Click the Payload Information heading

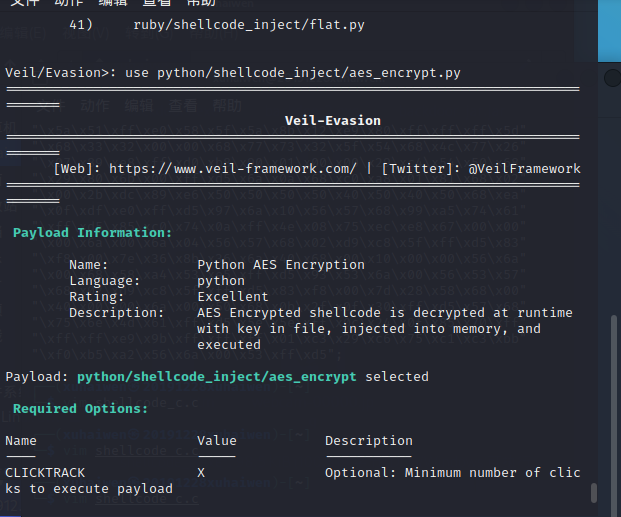coord(92,232)
